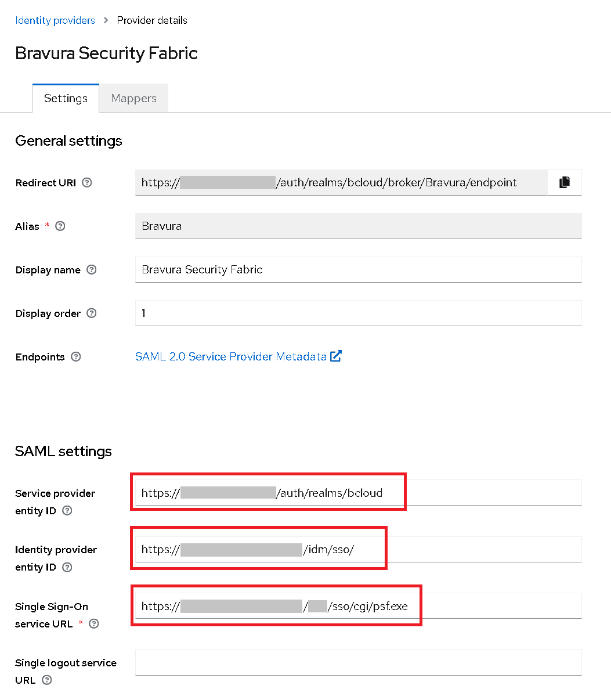The height and width of the screenshot is (700, 611).
Task: Click into the Display name input field
Action: point(358,270)
